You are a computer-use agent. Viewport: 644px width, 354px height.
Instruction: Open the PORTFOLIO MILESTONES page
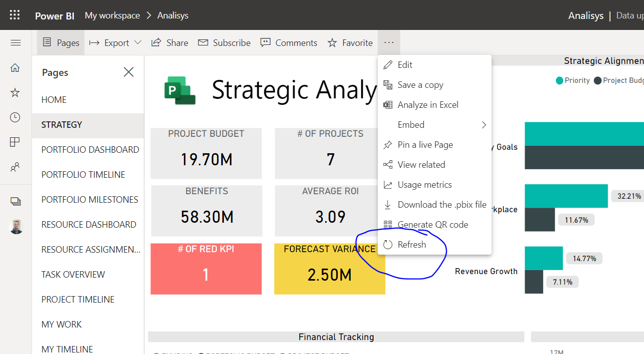[88, 200]
